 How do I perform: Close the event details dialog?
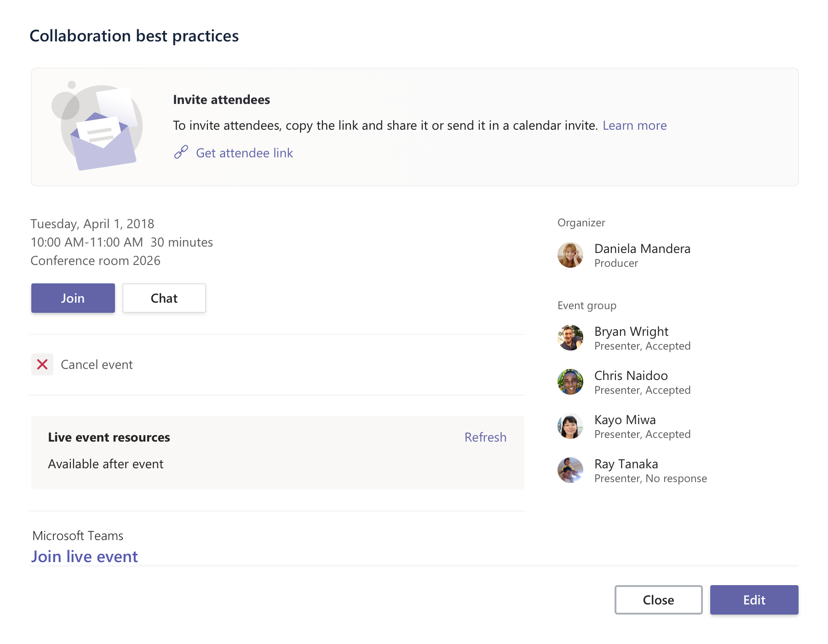pyautogui.click(x=658, y=600)
